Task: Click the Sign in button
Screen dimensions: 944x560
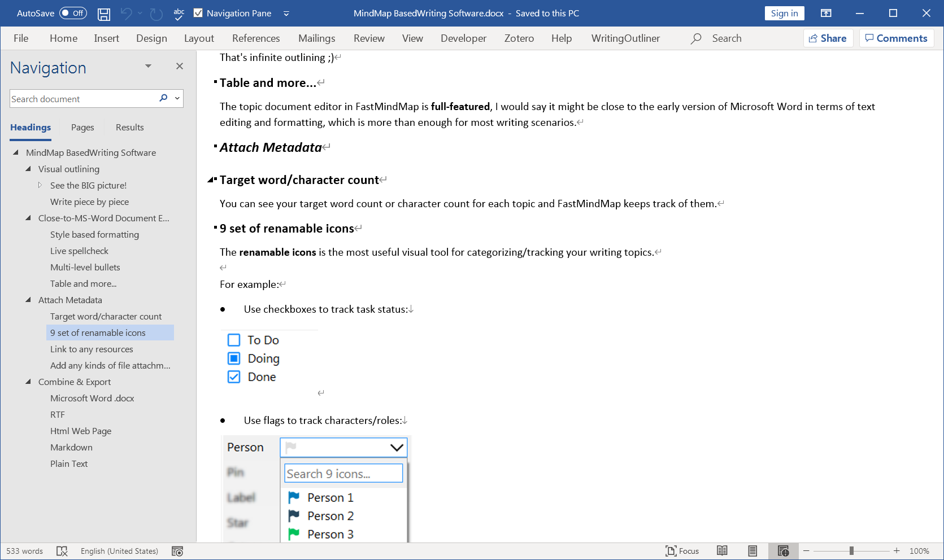Action: click(784, 13)
